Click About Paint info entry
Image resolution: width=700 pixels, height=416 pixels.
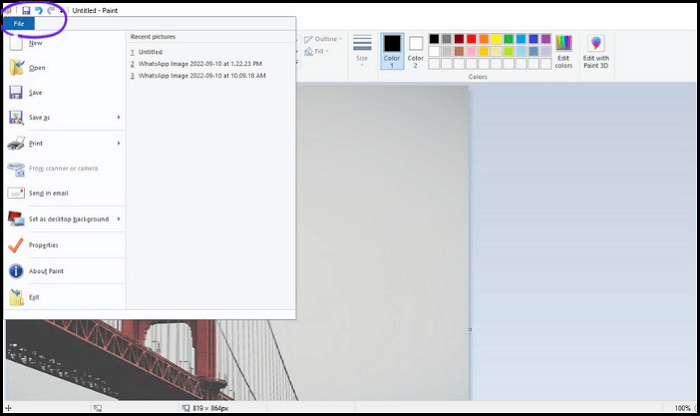click(x=46, y=271)
